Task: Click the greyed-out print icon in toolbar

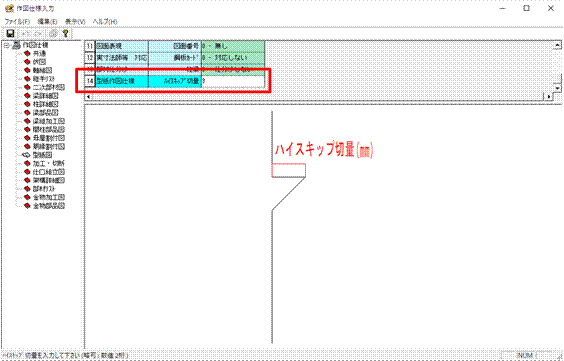Action: (x=54, y=33)
